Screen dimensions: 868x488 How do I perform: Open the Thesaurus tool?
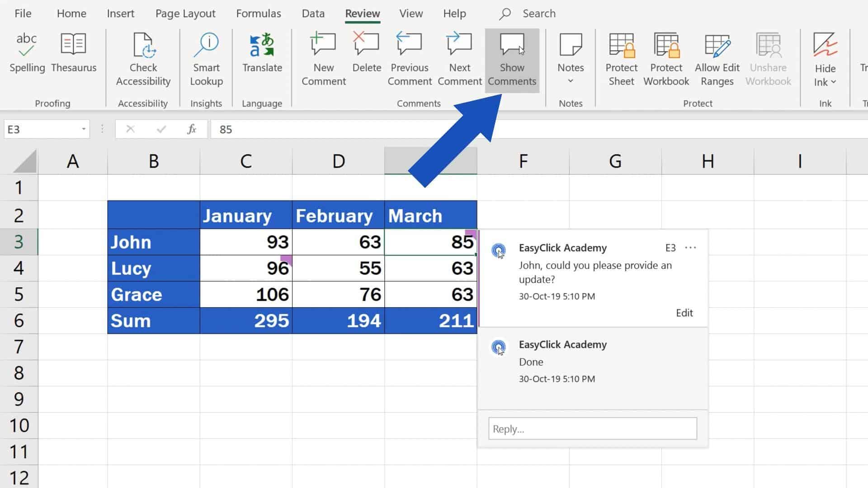pos(74,53)
